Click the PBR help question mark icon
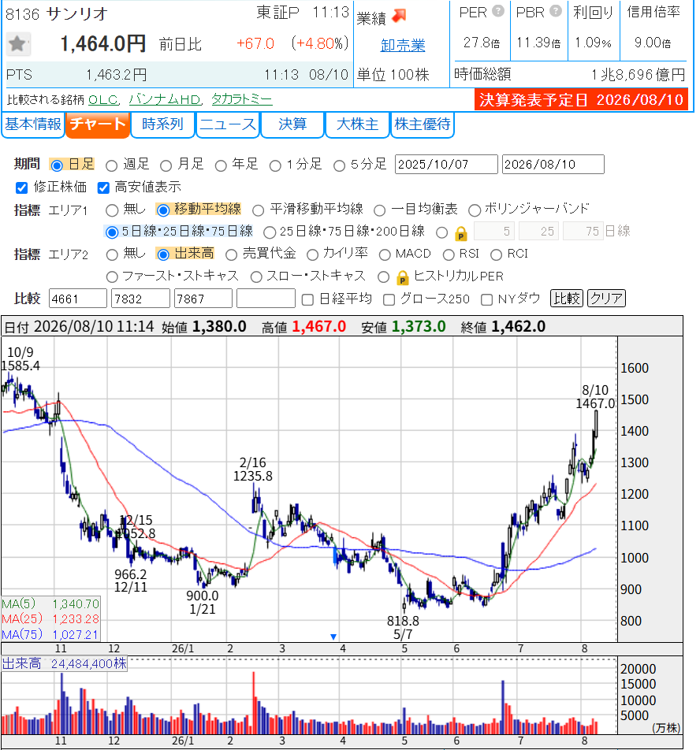Screen dimensions: 700x750 point(555,11)
